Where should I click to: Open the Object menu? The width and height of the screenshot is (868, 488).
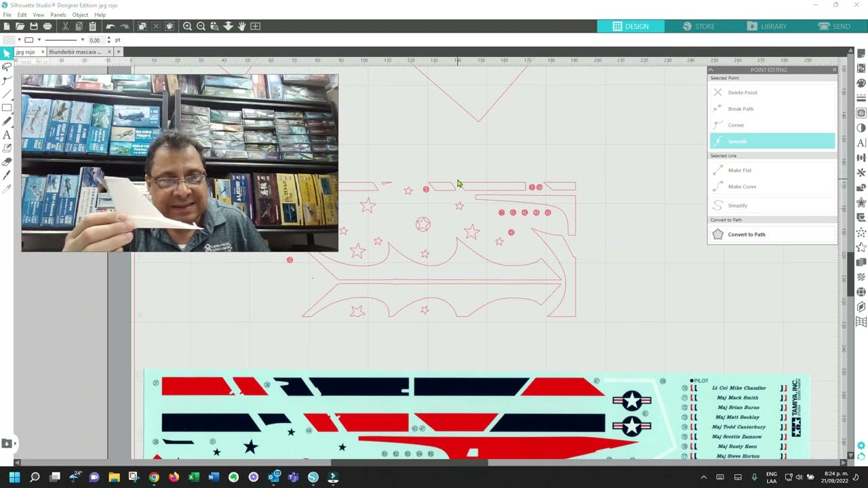(x=80, y=15)
